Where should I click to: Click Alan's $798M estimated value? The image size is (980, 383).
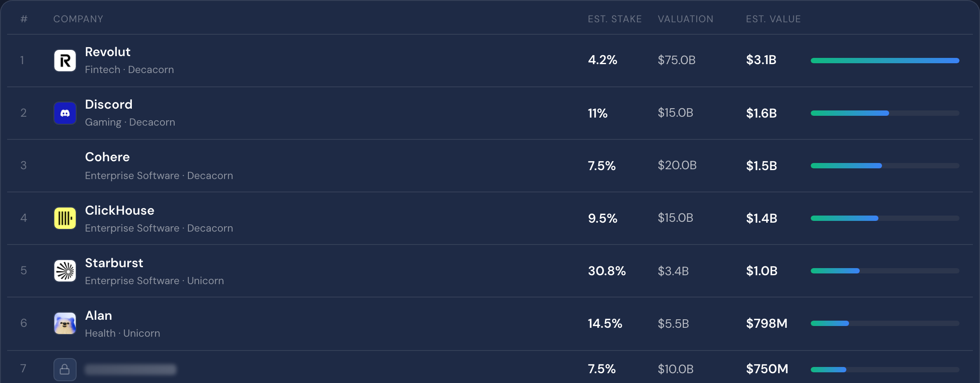click(x=767, y=323)
